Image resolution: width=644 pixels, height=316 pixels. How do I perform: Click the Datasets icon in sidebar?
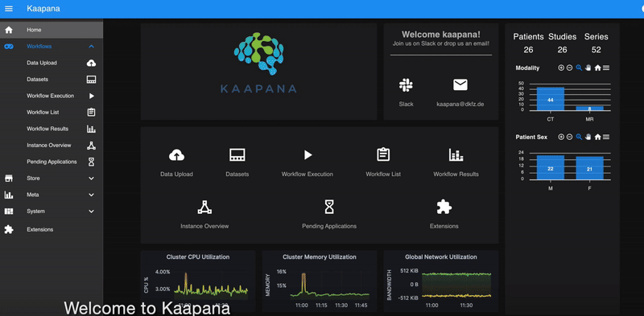pos(91,80)
